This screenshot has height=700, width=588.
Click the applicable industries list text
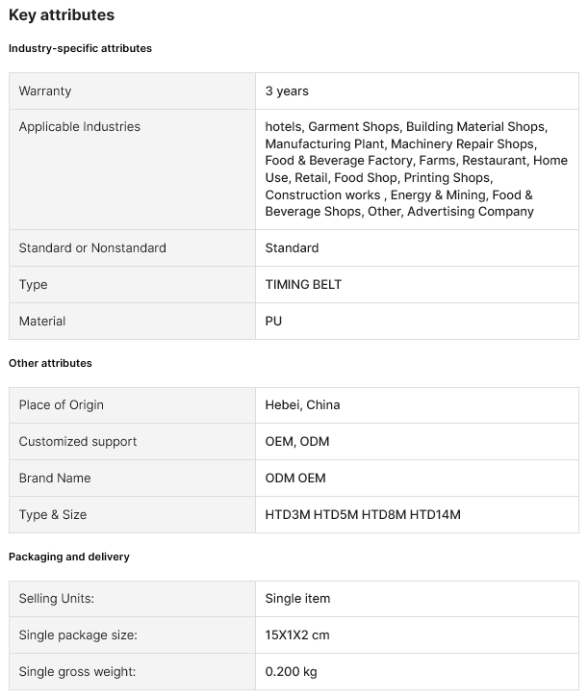416,169
